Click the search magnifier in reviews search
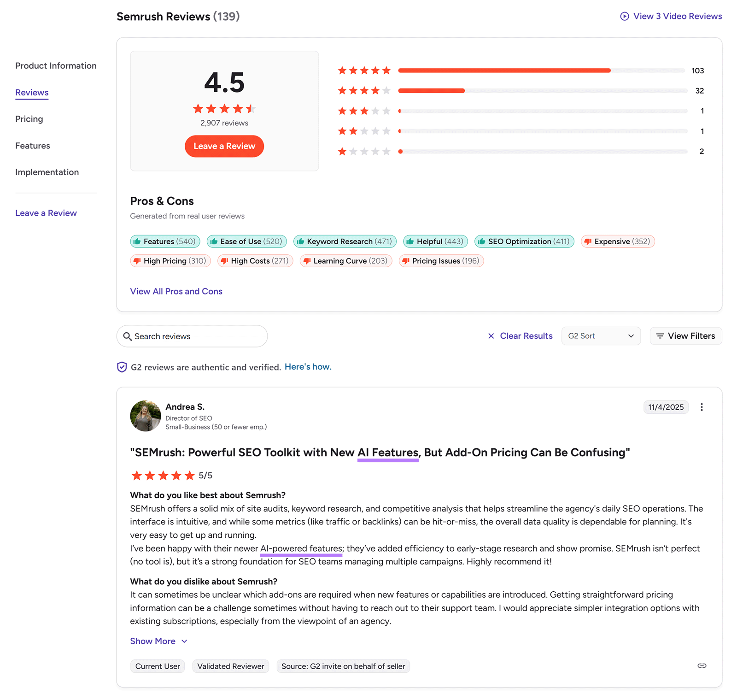 [x=128, y=336]
